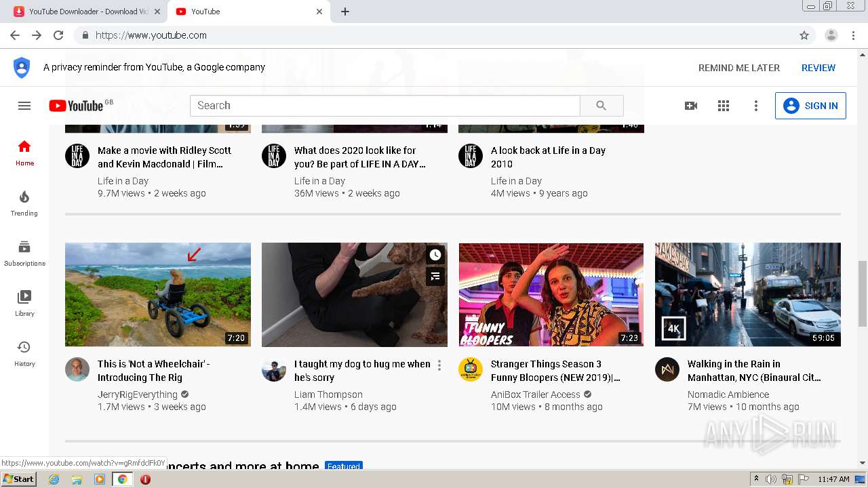Open the YouTube apps grid
868x488 pixels.
click(724, 106)
